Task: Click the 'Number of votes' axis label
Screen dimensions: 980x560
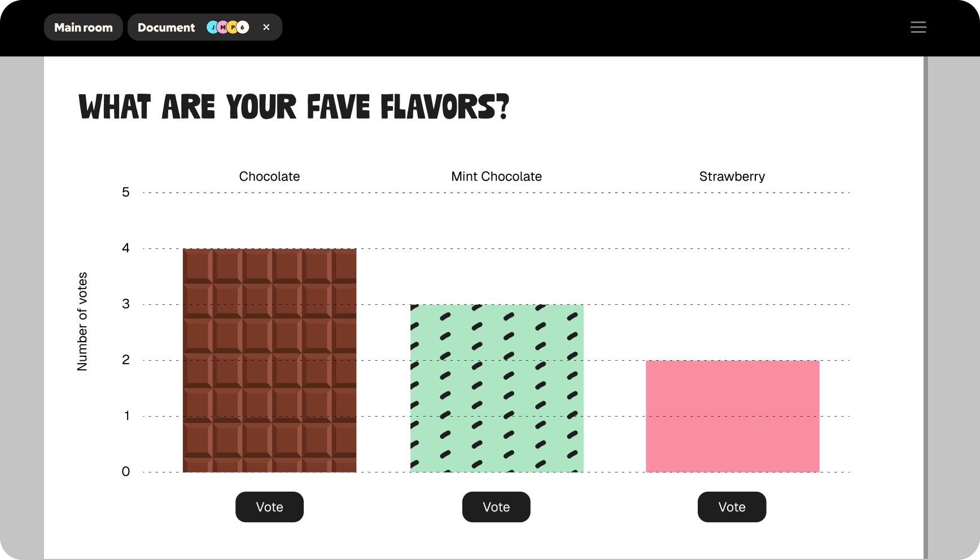Action: (x=82, y=321)
